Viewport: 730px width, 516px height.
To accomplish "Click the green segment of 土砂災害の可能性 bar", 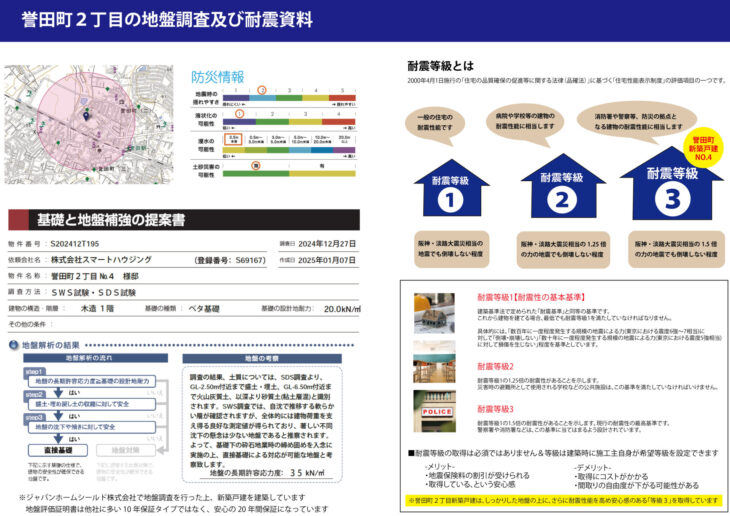I will click(256, 174).
